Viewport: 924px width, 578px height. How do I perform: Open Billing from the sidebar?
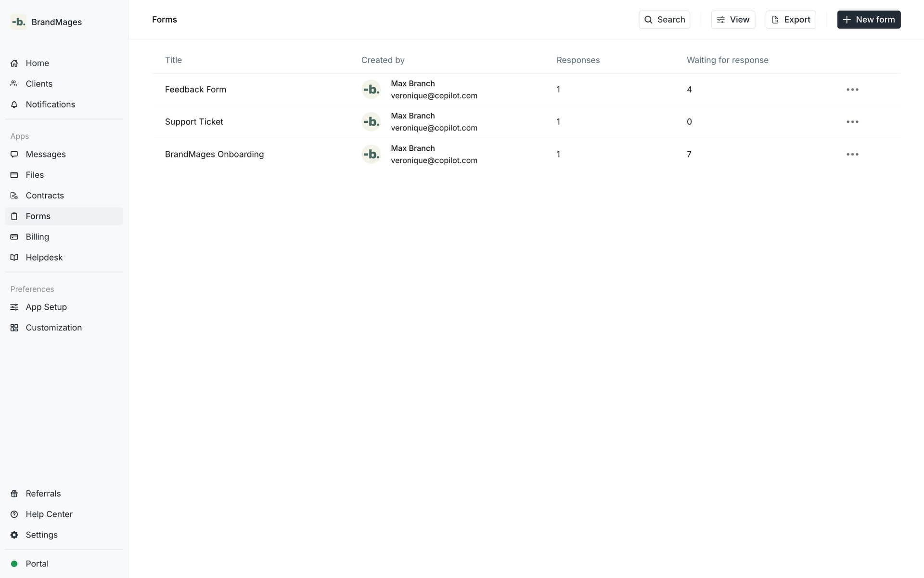[64, 237]
